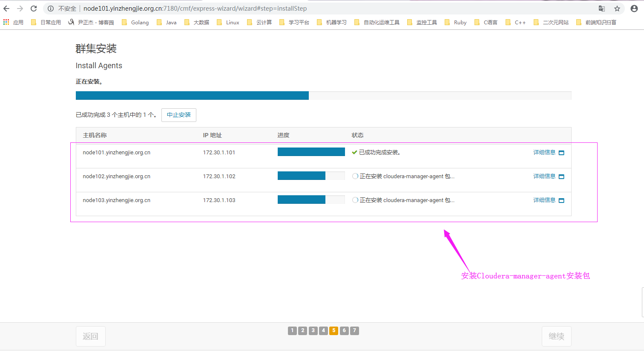Open the 大数据 bookmark folder
The height and width of the screenshot is (353, 644).
[x=197, y=22]
